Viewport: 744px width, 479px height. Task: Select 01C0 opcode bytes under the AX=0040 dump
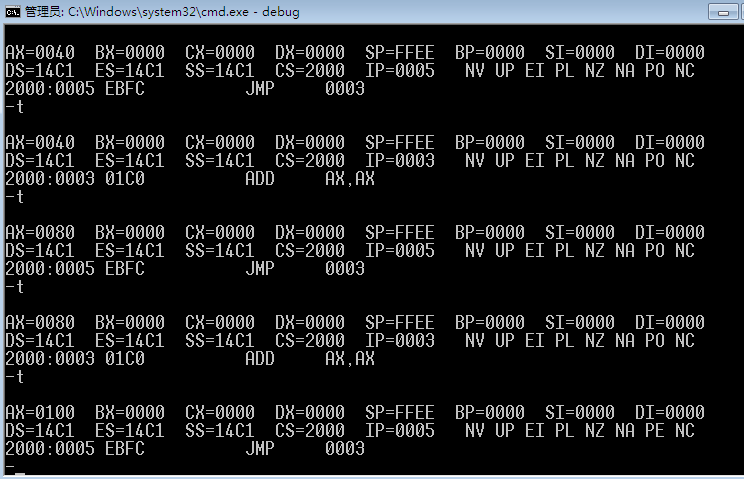(125, 178)
